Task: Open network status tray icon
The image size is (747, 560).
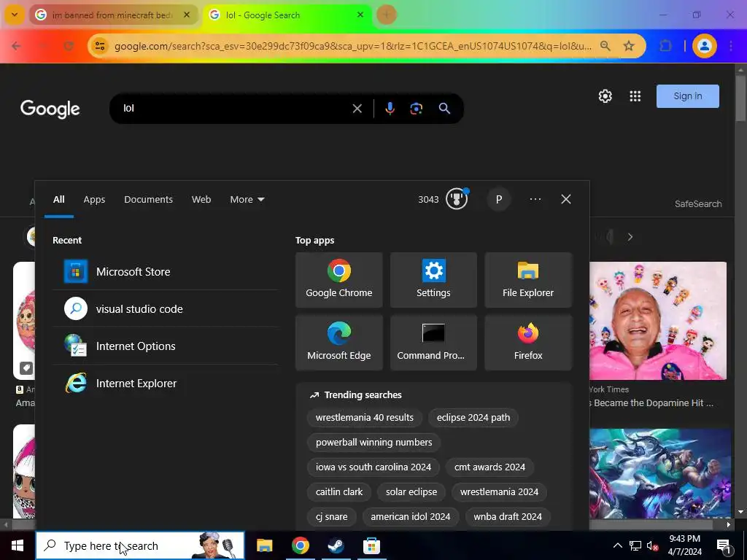Action: (x=635, y=545)
